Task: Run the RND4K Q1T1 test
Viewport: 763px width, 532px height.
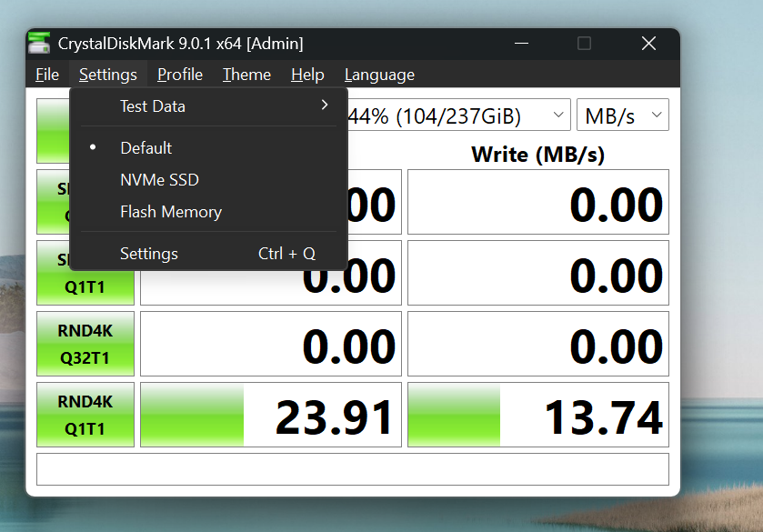Action: (85, 415)
